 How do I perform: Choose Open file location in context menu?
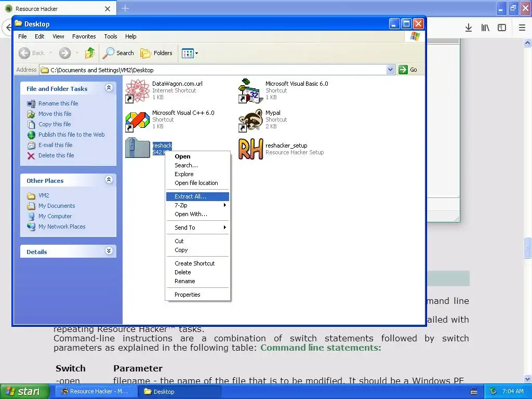[x=197, y=183]
